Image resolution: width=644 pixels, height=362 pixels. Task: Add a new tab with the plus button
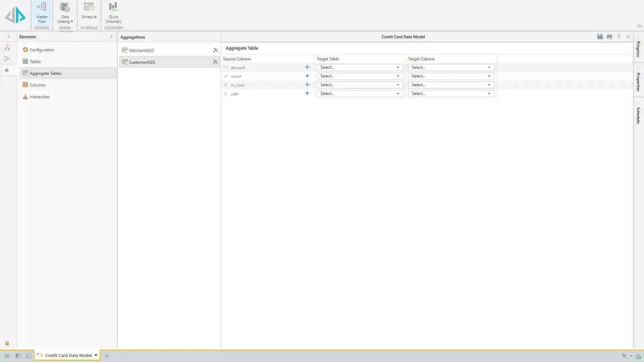[107, 356]
